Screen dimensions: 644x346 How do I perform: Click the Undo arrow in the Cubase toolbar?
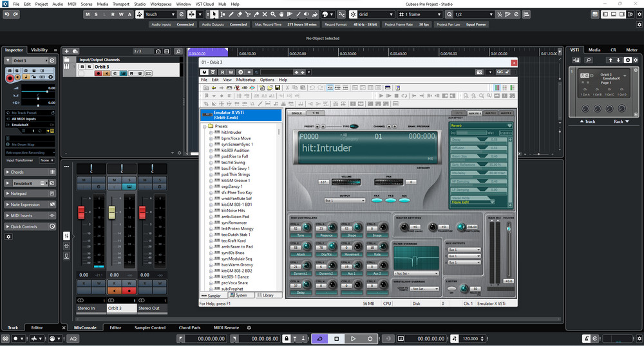coord(7,14)
